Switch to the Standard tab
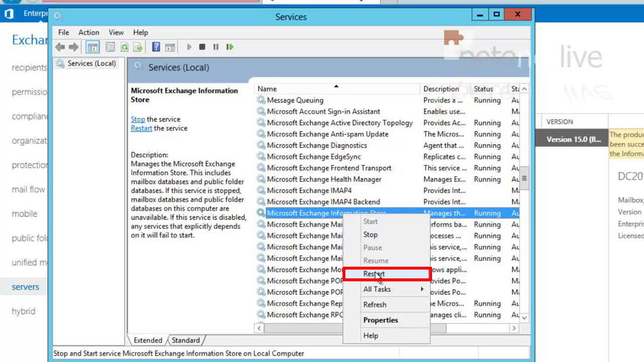 (x=186, y=340)
